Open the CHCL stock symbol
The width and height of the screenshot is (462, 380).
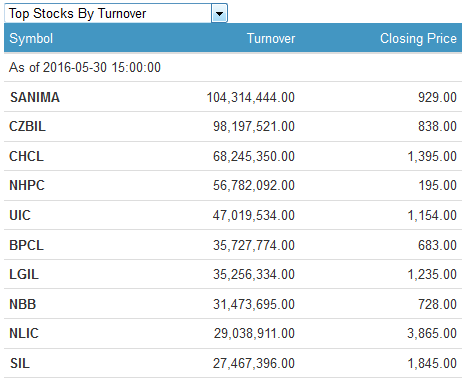pos(26,156)
